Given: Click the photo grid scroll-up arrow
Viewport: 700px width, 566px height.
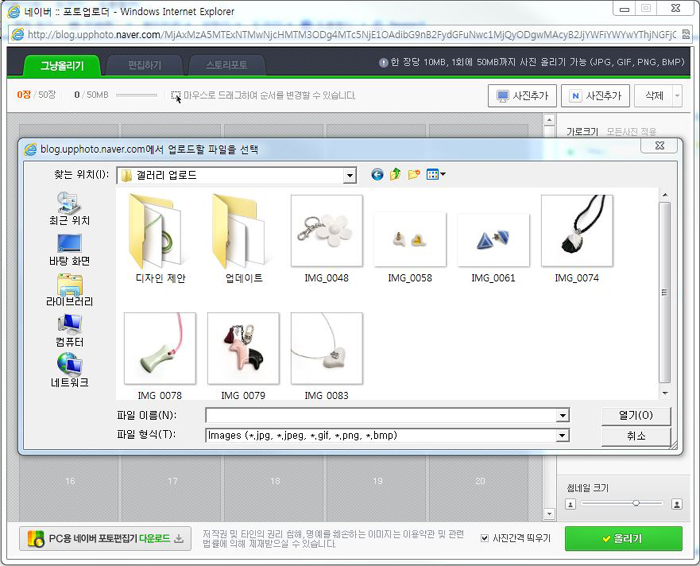Looking at the screenshot, I should tap(549, 120).
